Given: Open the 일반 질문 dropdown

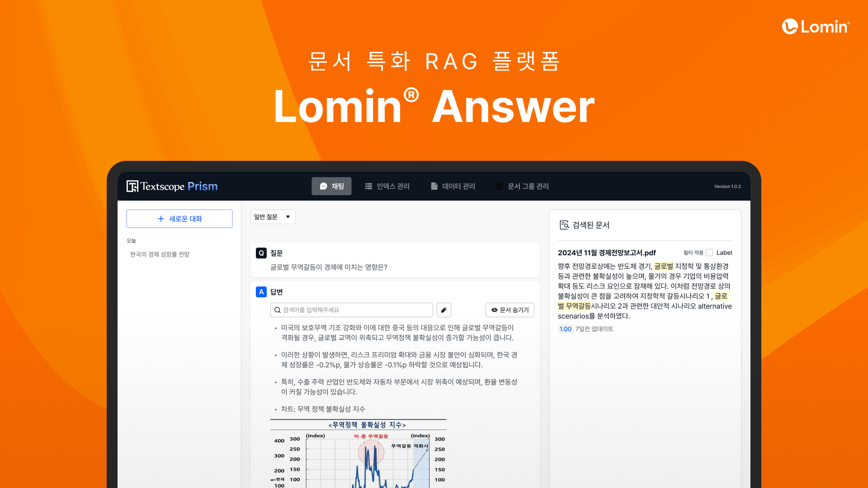Looking at the screenshot, I should (x=273, y=217).
